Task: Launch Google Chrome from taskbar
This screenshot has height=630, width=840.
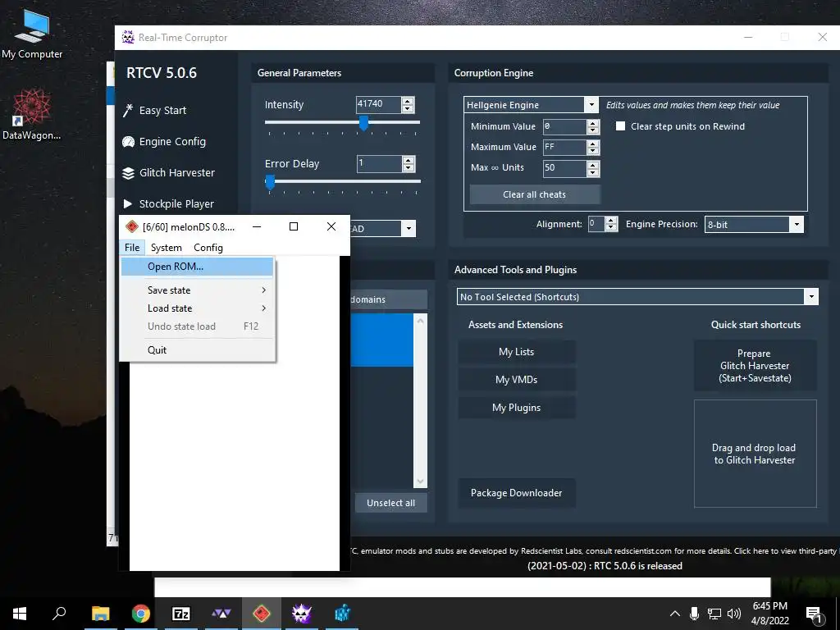Action: point(141,614)
